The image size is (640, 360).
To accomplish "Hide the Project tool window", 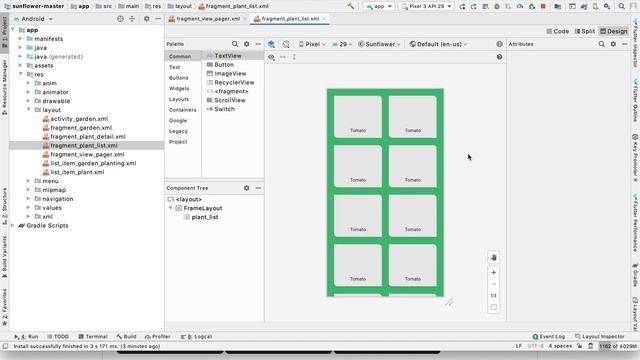I will coord(158,19).
